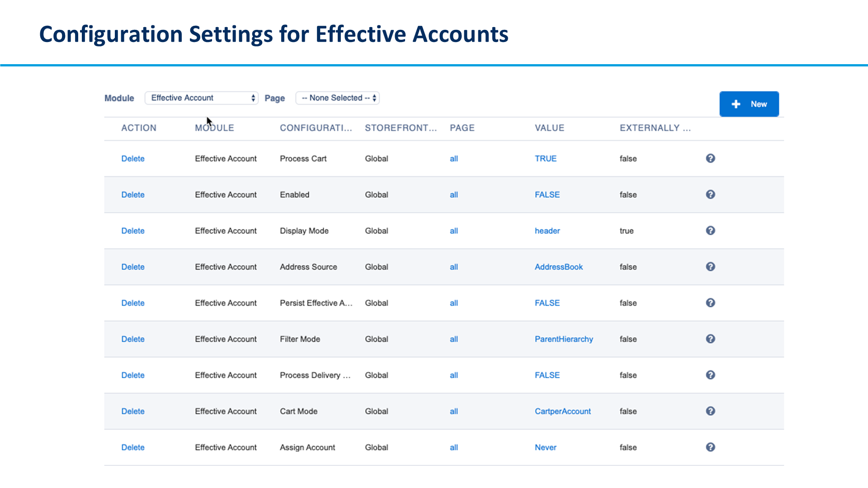The width and height of the screenshot is (868, 488).
Task: Click the New button
Action: [x=749, y=104]
